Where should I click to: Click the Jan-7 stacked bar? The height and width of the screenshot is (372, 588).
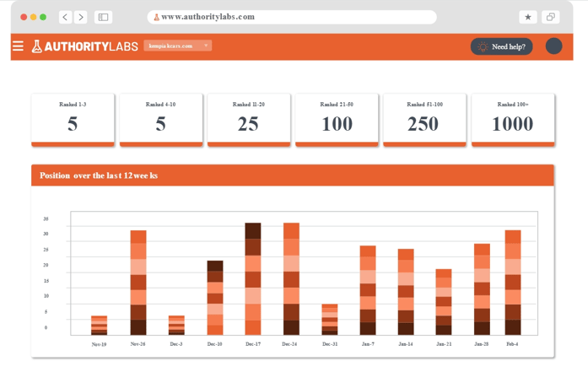pos(368,290)
